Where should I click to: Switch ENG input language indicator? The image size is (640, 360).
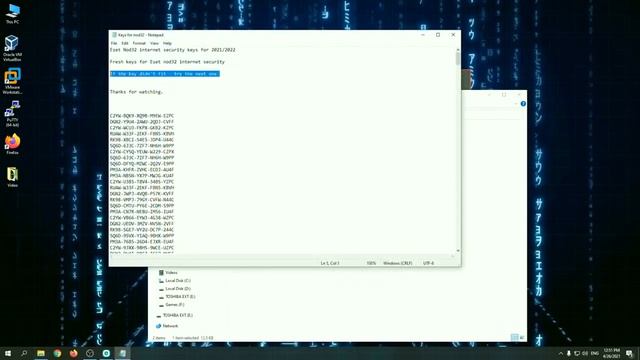(595, 353)
